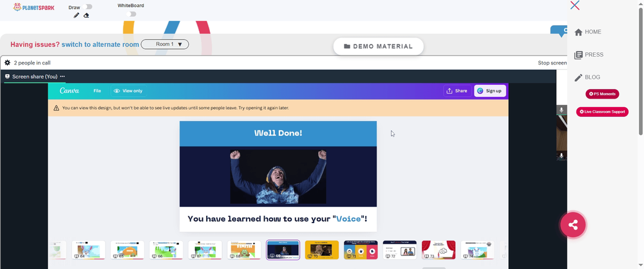This screenshot has height=269, width=644.
Task: Click Stop screen share button
Action: [553, 63]
